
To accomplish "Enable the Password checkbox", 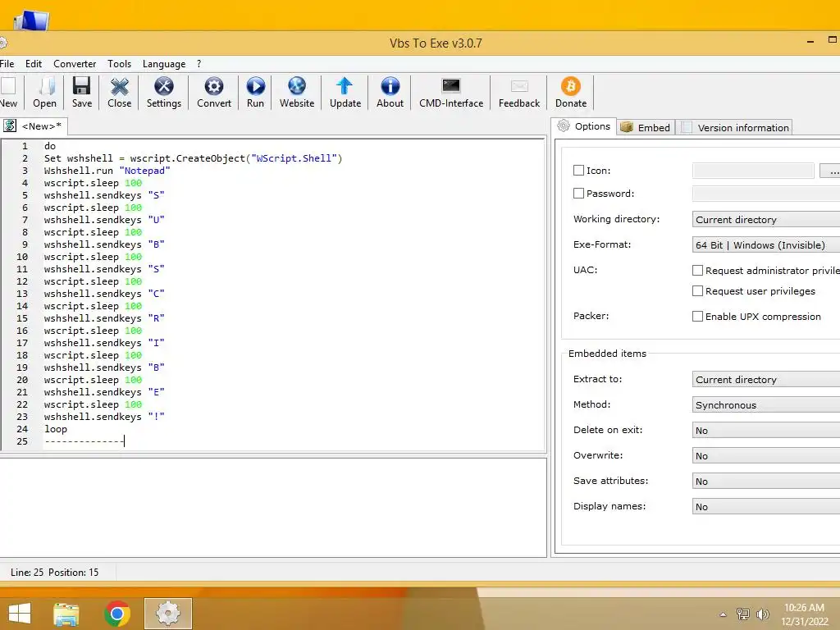I will (578, 194).
